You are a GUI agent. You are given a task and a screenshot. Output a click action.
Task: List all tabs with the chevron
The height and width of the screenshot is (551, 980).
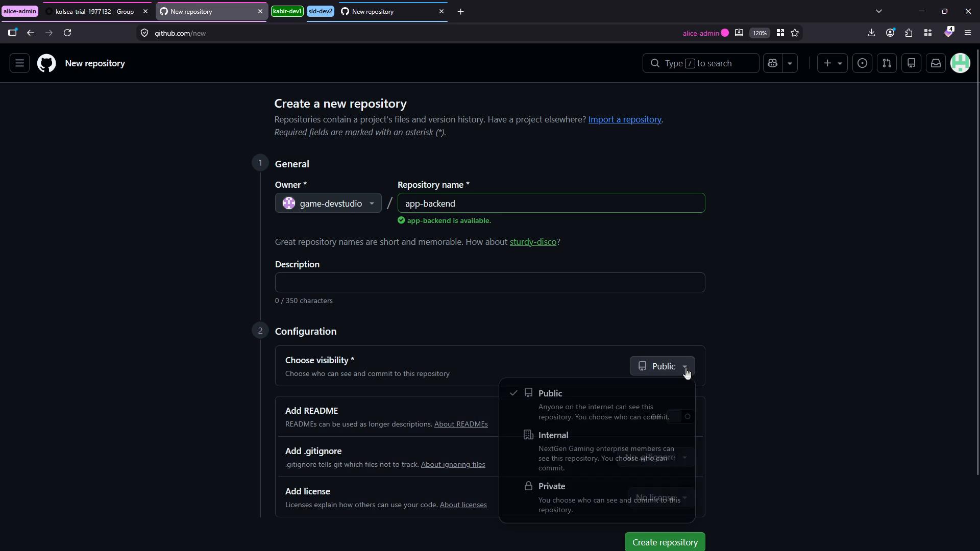878,11
